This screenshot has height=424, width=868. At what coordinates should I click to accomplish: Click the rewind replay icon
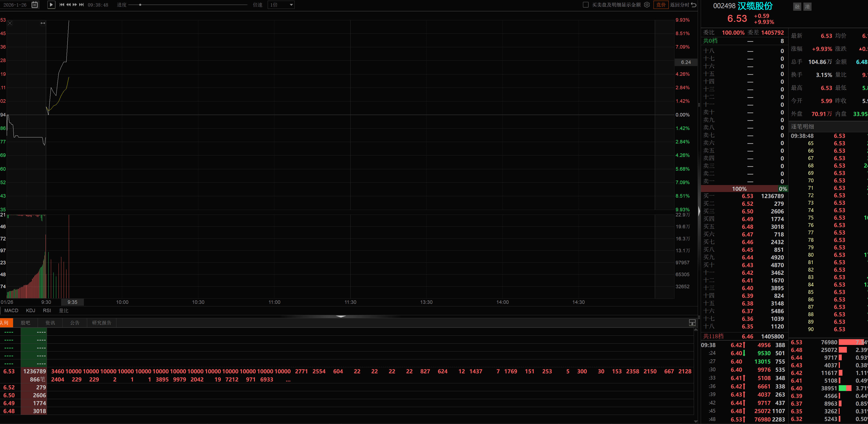pos(68,5)
